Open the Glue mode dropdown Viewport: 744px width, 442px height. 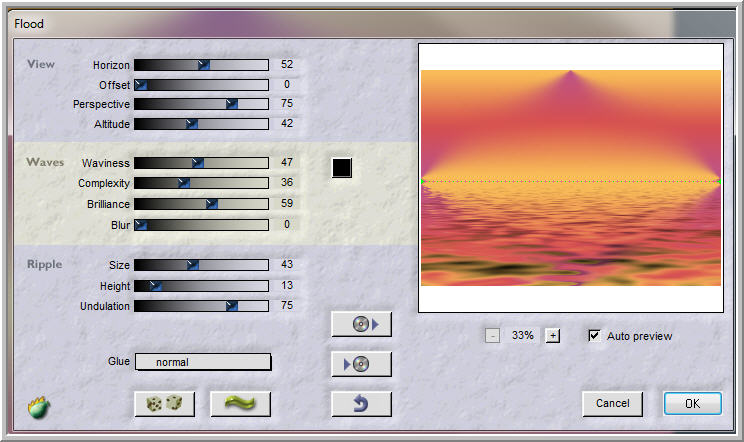click(x=203, y=362)
